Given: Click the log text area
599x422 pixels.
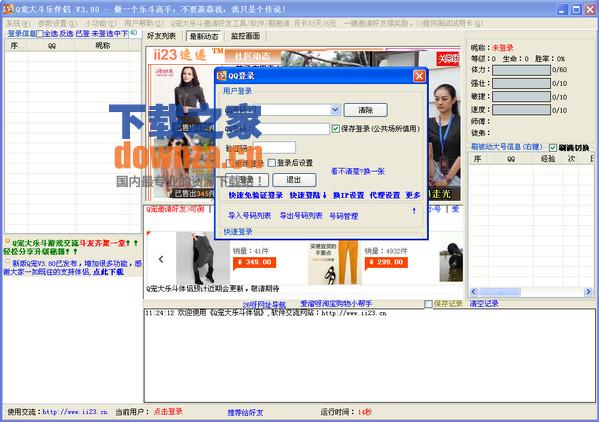Looking at the screenshot, I should click(x=369, y=356).
